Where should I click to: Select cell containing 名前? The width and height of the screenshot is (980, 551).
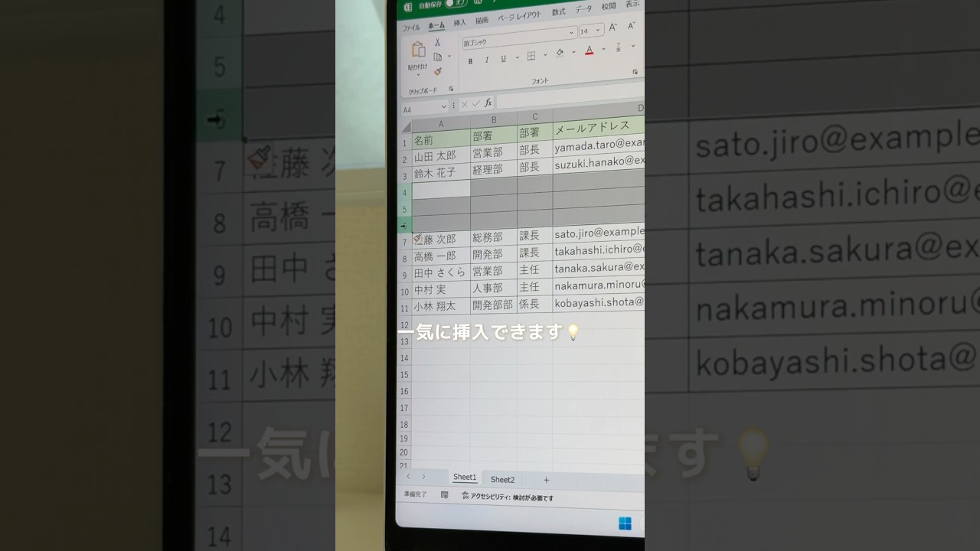point(441,140)
